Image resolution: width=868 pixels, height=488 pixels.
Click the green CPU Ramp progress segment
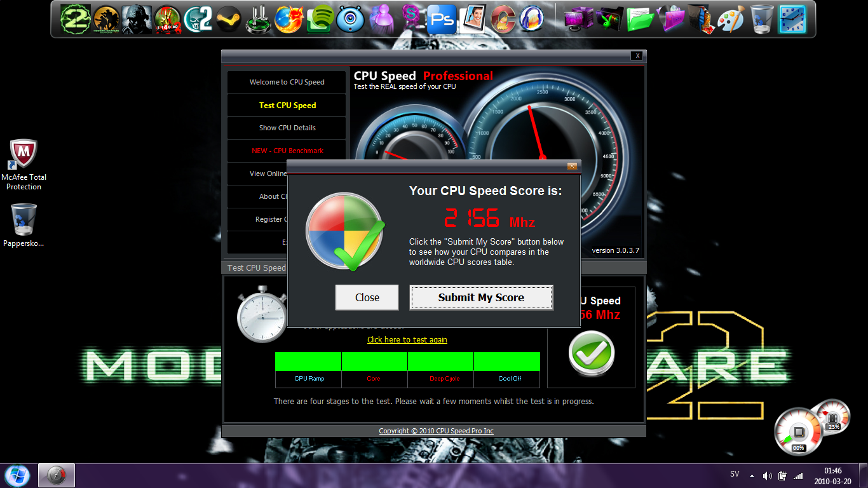(309, 362)
